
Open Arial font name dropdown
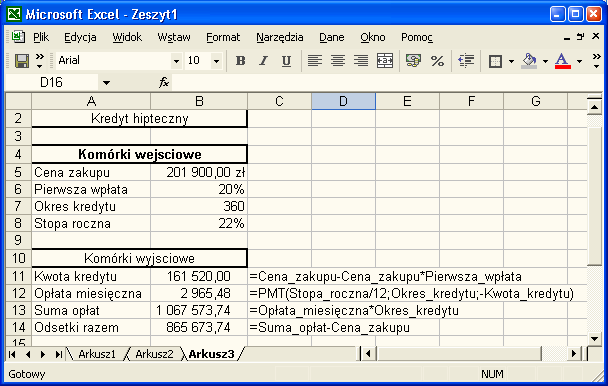click(176, 61)
